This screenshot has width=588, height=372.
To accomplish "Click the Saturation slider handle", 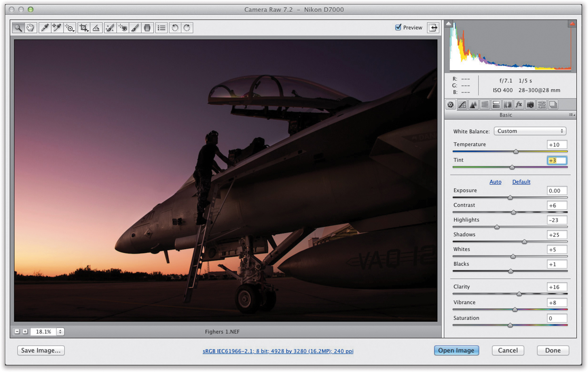I will point(510,325).
